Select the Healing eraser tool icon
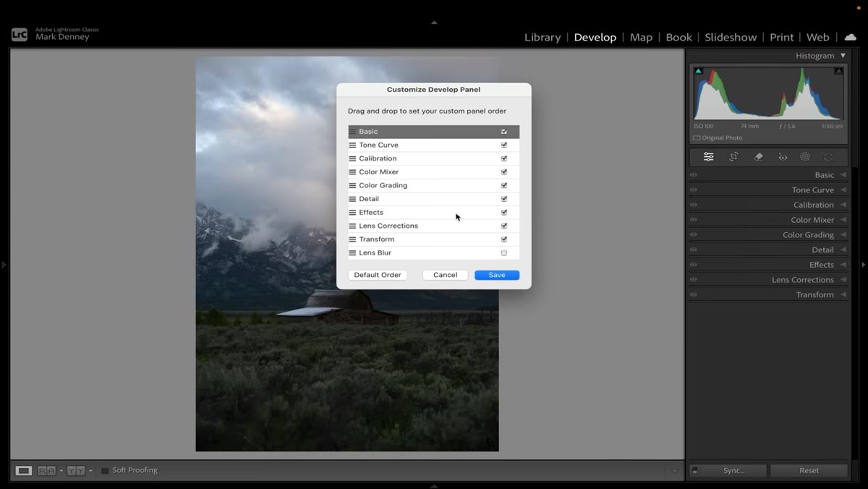This screenshot has height=489, width=868. point(758,157)
